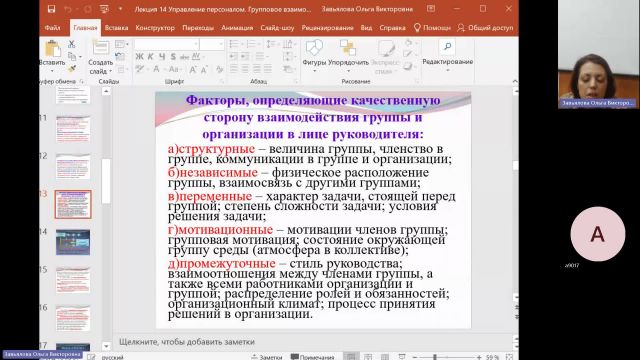Open the Файл menu

click(52, 28)
